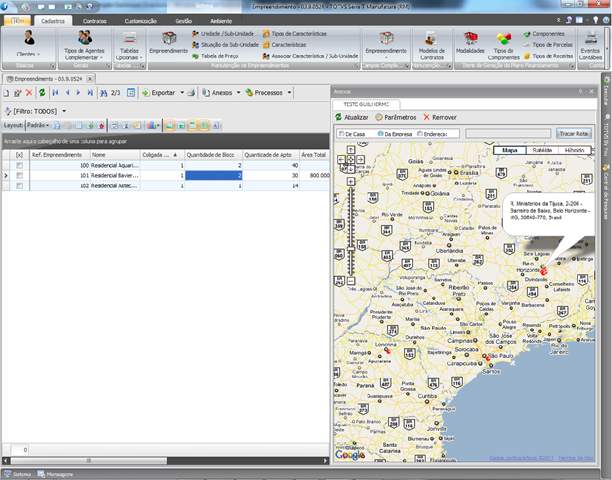Toggle the [x] select-all column header
This screenshot has width=612, height=480.
tap(19, 155)
